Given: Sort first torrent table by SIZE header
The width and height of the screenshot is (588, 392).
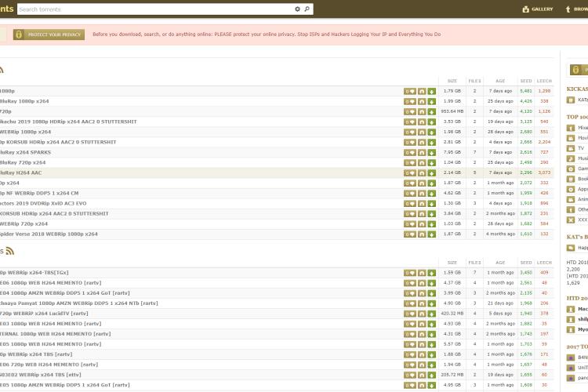Looking at the screenshot, I should [x=452, y=81].
